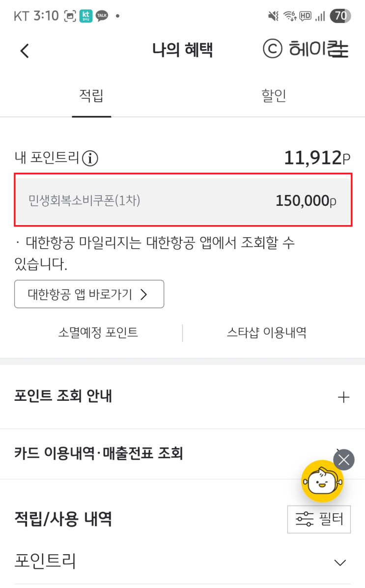Viewport: 365px width, 588px height.
Task: Open the 필터 button
Action: pos(319,519)
